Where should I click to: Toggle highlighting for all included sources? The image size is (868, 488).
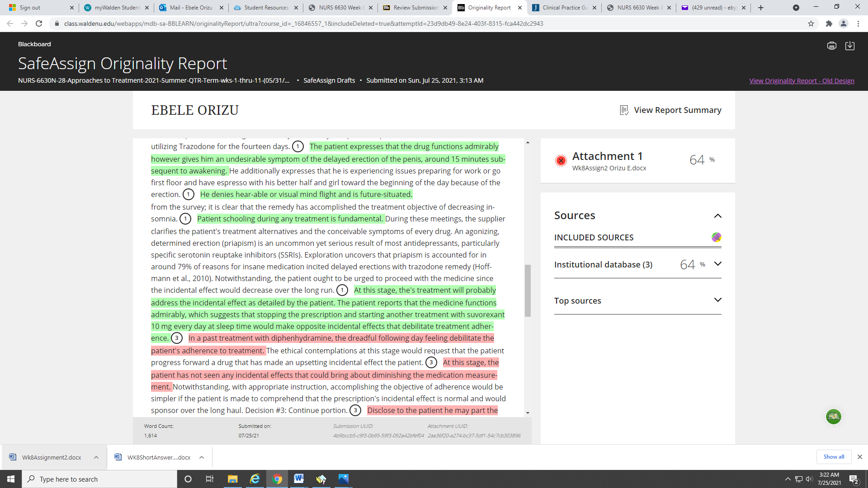716,237
